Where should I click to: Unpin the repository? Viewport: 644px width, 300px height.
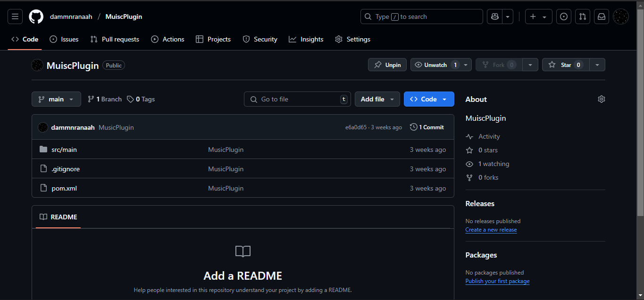point(387,65)
